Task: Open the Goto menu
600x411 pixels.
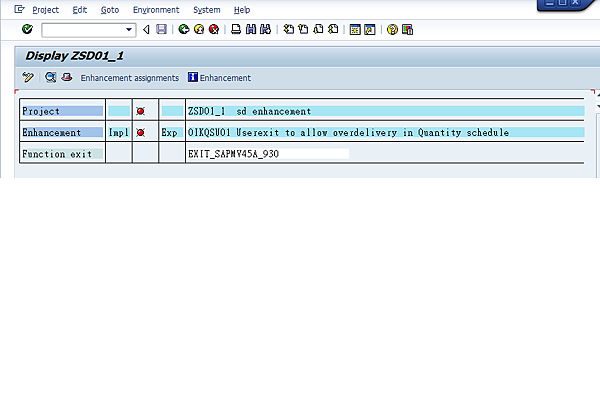Action: [110, 10]
